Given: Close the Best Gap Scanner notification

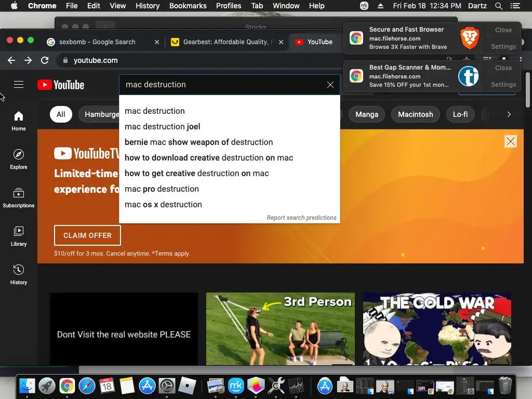Looking at the screenshot, I should (503, 68).
